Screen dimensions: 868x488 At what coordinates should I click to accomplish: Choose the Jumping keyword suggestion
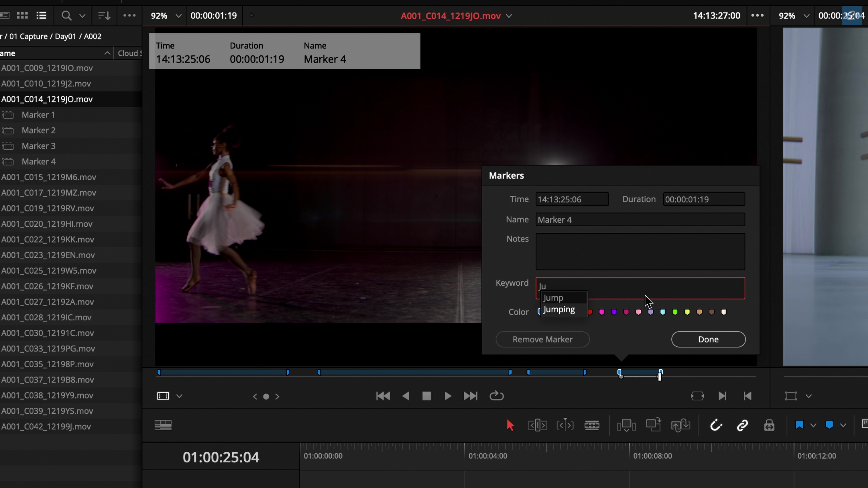[559, 310]
